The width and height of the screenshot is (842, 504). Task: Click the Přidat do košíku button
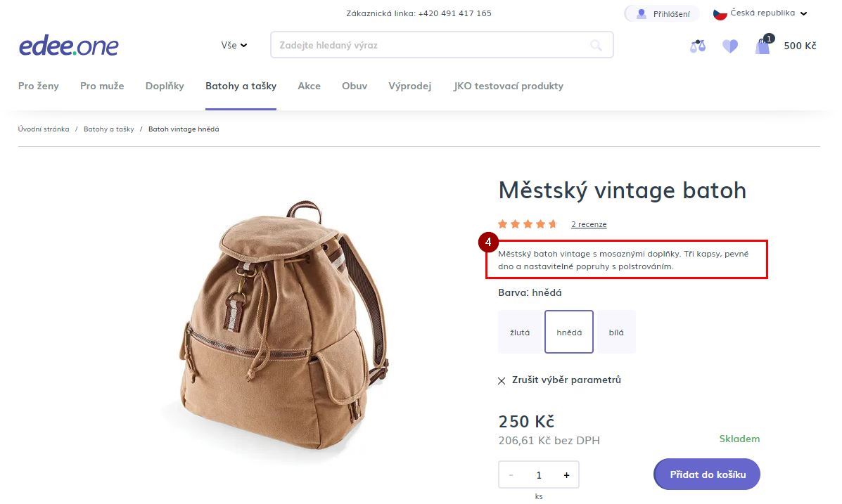[706, 474]
